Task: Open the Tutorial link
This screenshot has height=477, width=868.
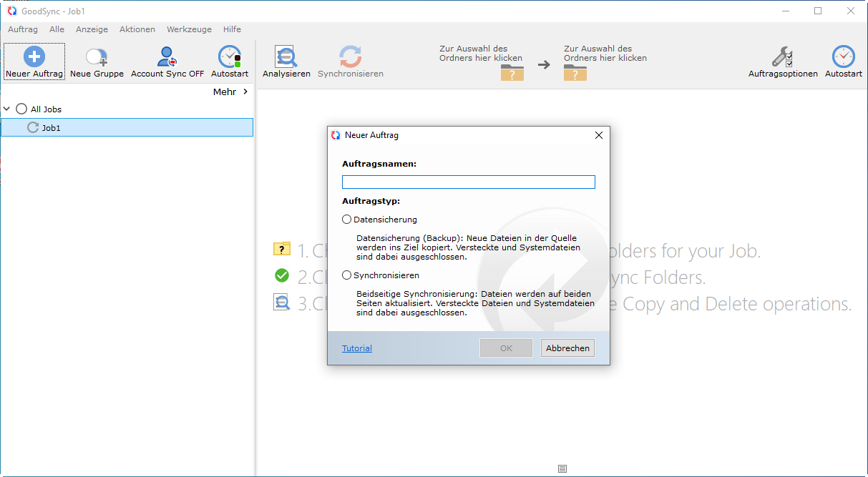Action: pos(357,348)
